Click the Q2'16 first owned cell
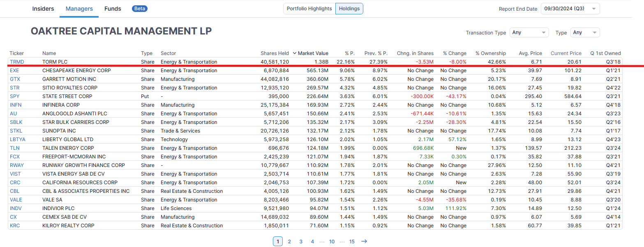The height and width of the screenshot is (247, 644). tap(613, 122)
